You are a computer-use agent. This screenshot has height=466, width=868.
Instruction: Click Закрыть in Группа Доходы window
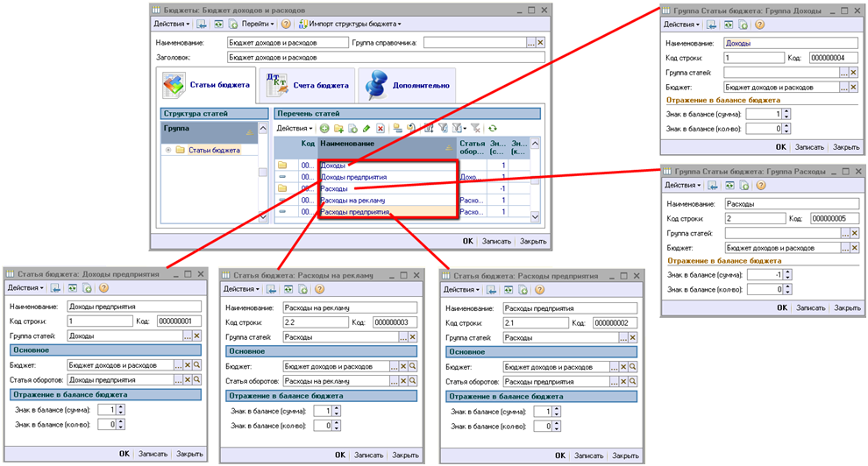(x=846, y=147)
